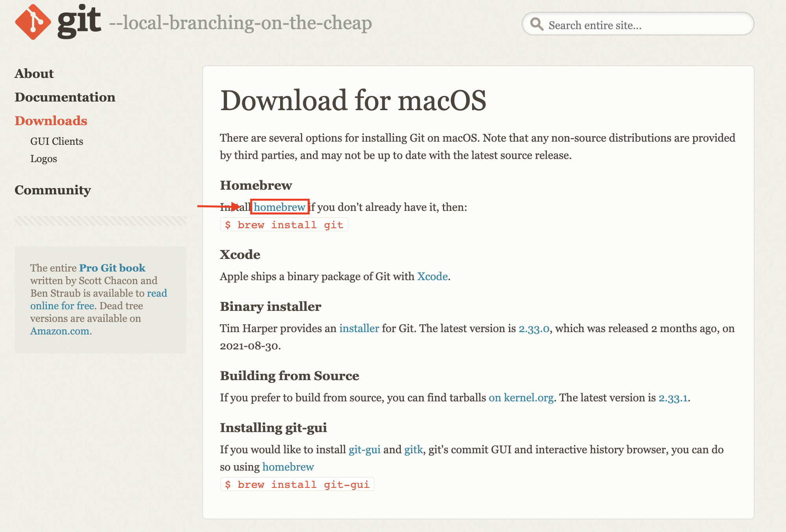Click the on kernel.org tarball link
Image resolution: width=786 pixels, height=532 pixels.
[x=520, y=397]
